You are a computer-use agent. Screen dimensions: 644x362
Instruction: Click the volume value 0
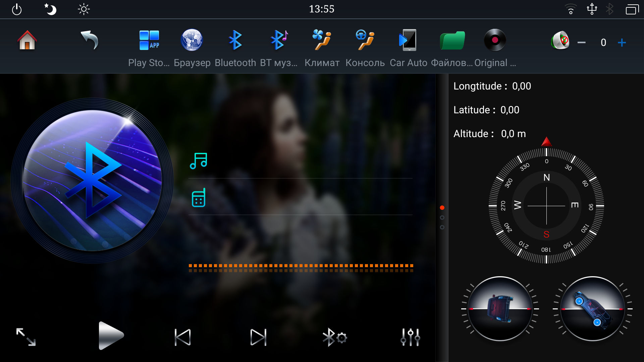pyautogui.click(x=603, y=43)
